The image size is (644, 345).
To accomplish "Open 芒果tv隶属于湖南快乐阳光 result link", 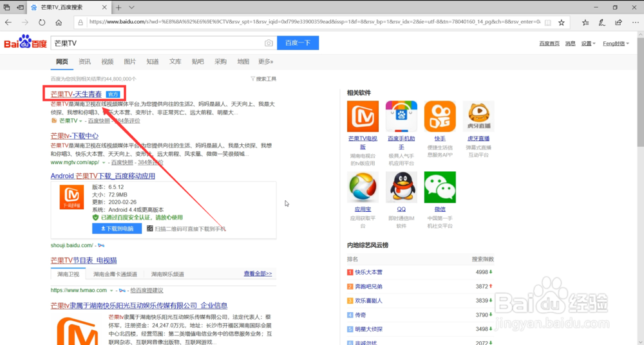I will [x=139, y=306].
